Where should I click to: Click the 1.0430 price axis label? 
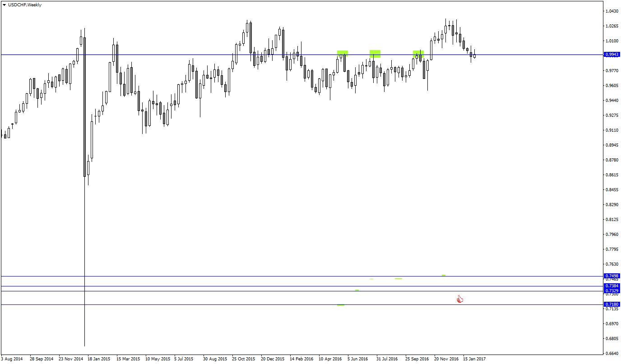pyautogui.click(x=612, y=11)
